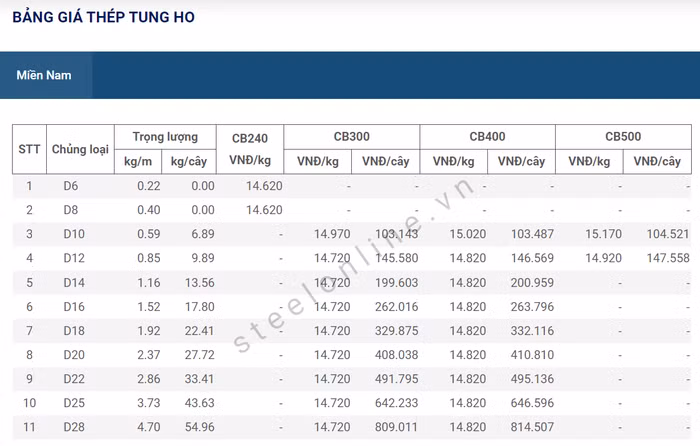Select the D6 row label

70,186
